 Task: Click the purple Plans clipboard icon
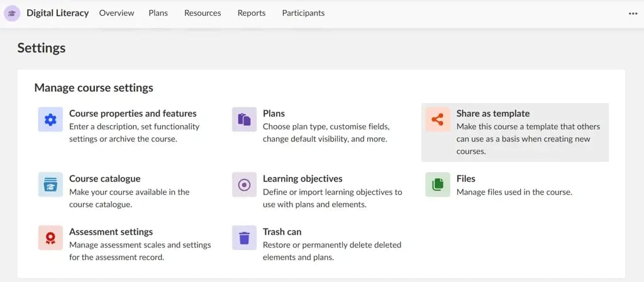tap(245, 119)
